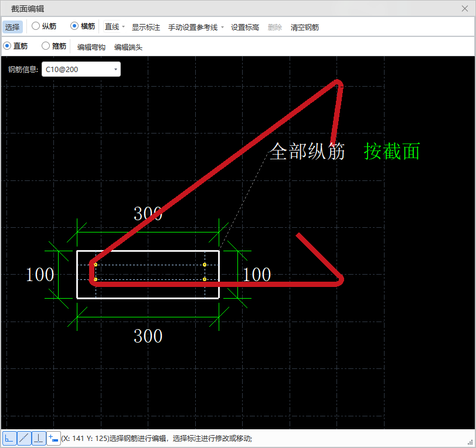This screenshot has height=448, width=476.
Task: Select the 横筋 radio option
Action: point(83,26)
